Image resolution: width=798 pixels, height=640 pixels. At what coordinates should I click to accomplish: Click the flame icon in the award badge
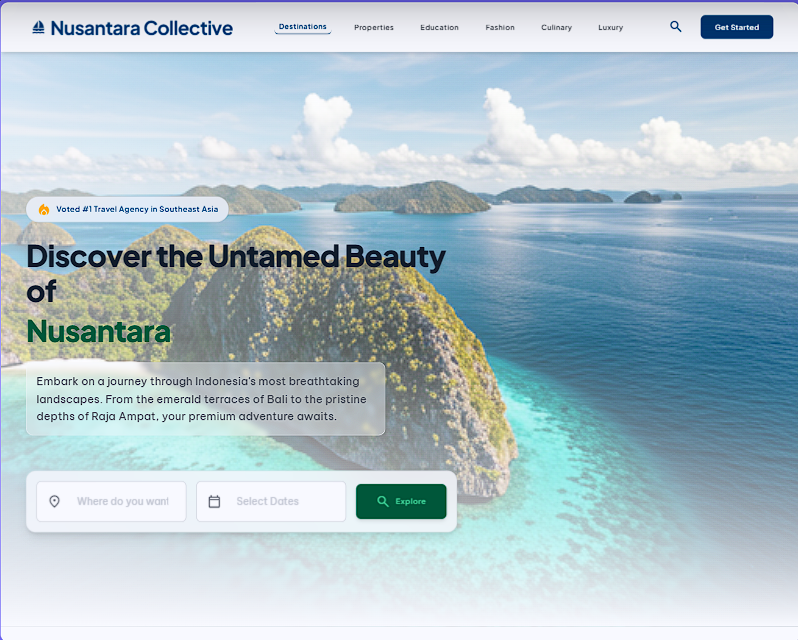tap(44, 209)
